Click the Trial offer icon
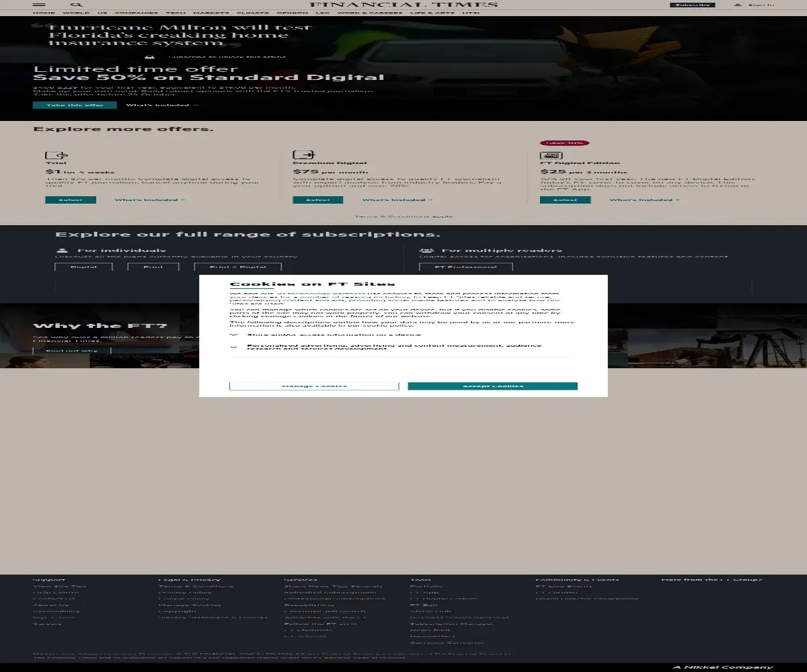This screenshot has width=807, height=672. 56,155
